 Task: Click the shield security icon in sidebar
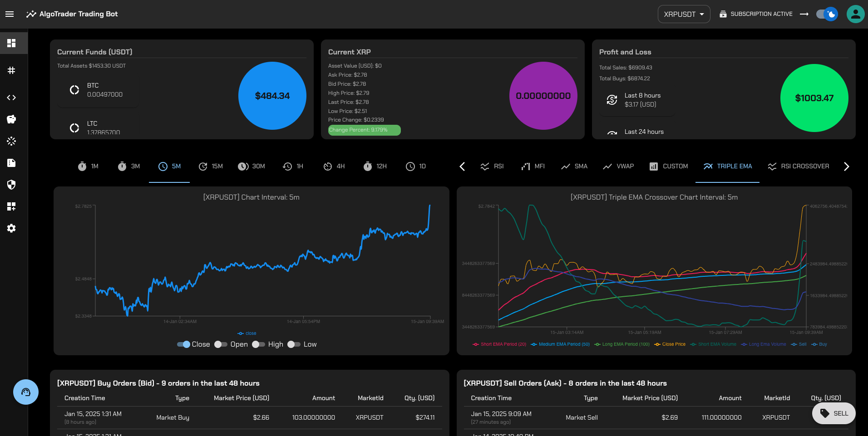11,185
